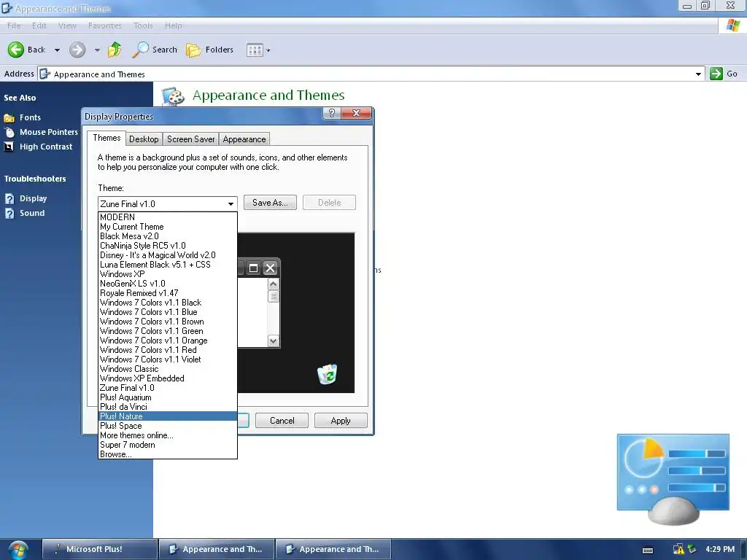This screenshot has height=560, width=747.
Task: Click the Display troubleshooter question icon
Action: click(9, 198)
